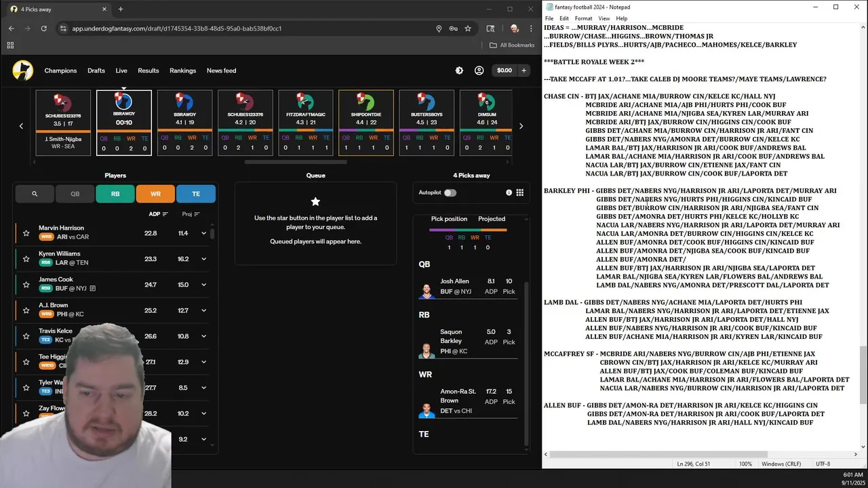868x488 pixels.
Task: Expand the 26.6 ADP player row chevron
Action: click(203, 336)
